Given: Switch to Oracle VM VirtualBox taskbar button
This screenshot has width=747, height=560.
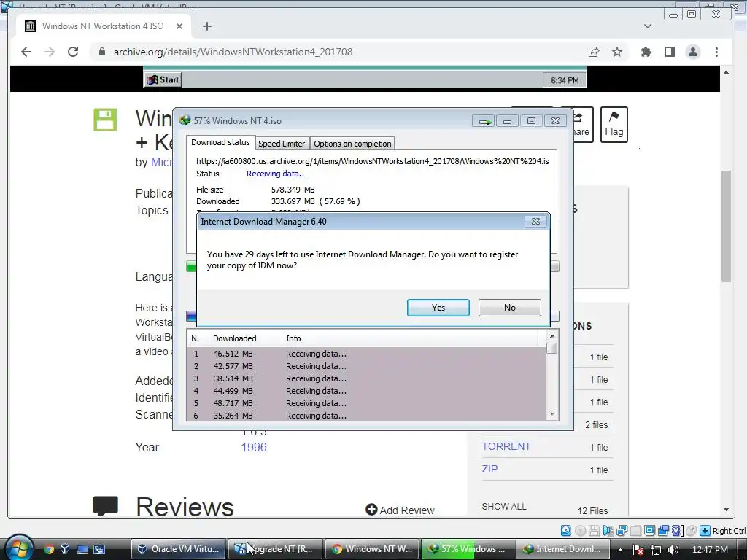Looking at the screenshot, I should click(178, 549).
